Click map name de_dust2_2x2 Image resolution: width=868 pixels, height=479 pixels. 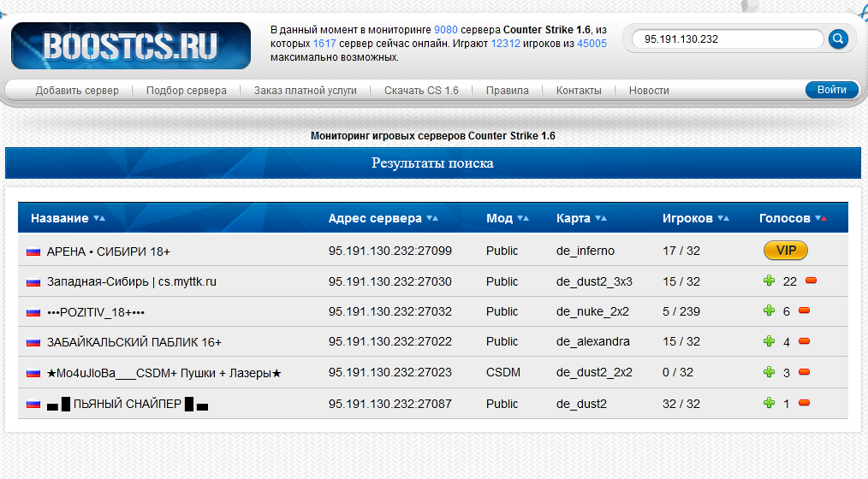594,372
